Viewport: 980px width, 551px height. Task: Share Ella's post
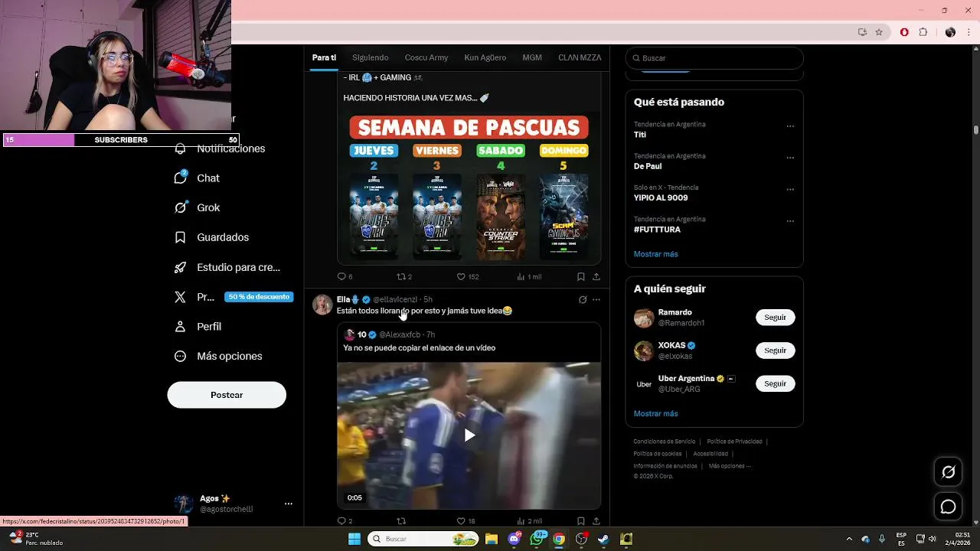pos(596,521)
